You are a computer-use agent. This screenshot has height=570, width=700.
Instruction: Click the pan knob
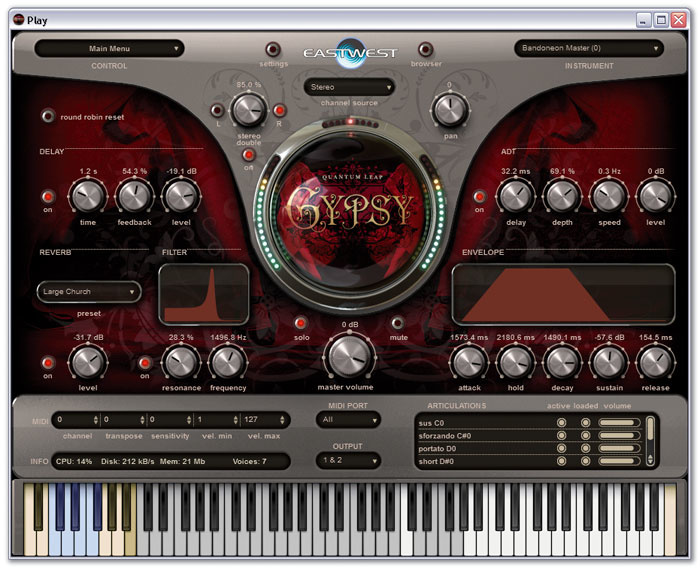(x=450, y=110)
